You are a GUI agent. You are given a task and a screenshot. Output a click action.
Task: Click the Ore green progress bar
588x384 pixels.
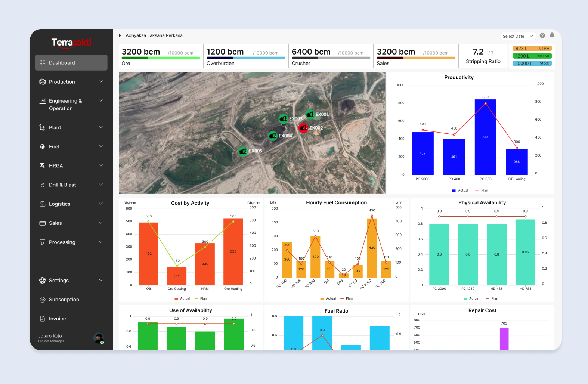[x=161, y=58]
